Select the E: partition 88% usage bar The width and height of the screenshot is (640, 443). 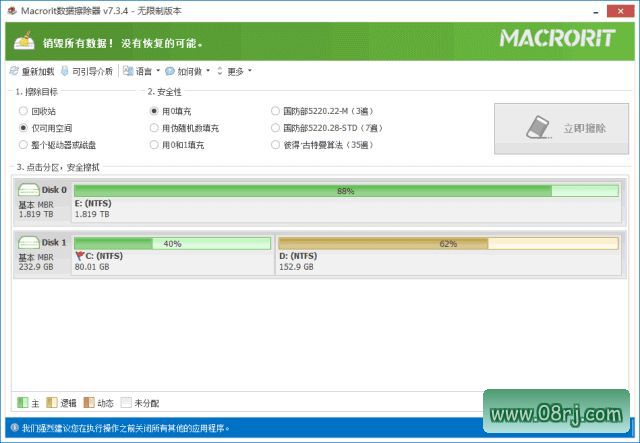346,191
